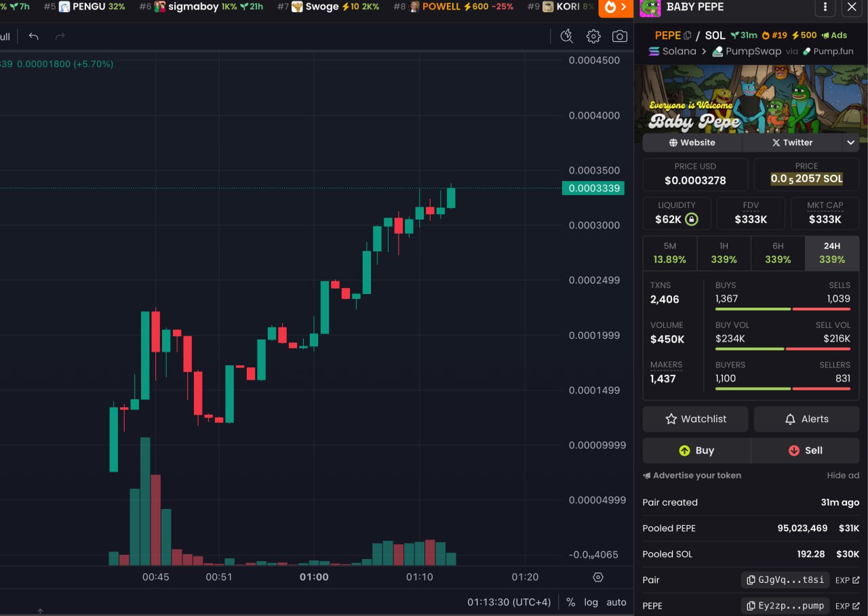The height and width of the screenshot is (616, 868).
Task: Toggle auto scale on the chart
Action: [616, 602]
